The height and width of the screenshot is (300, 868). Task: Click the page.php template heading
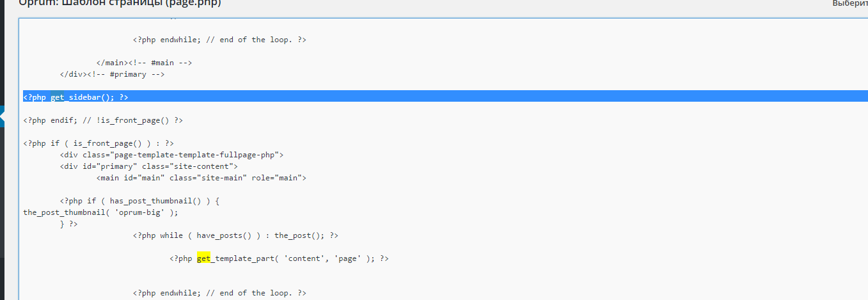(x=121, y=3)
